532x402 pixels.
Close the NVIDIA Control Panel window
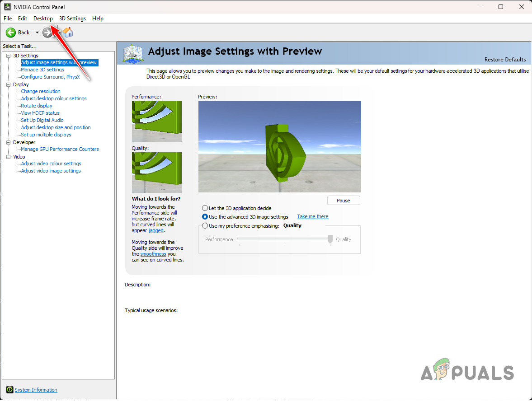(x=522, y=7)
